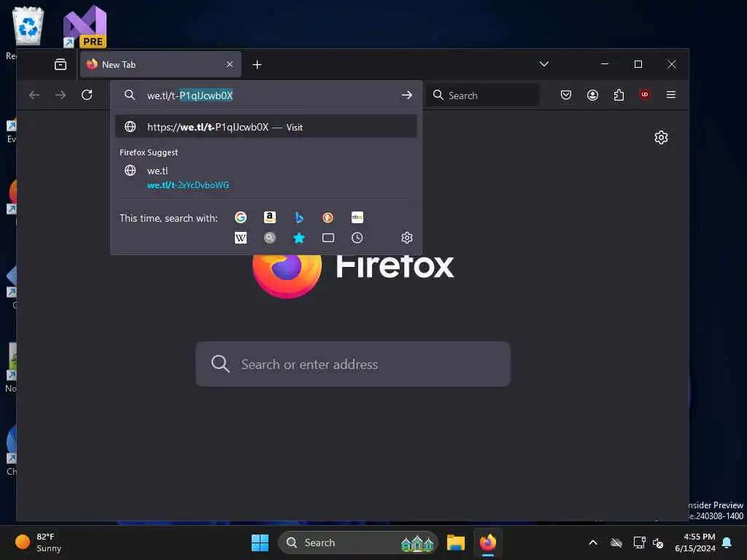
Task: Minimize the Firefox window
Action: pyautogui.click(x=605, y=64)
